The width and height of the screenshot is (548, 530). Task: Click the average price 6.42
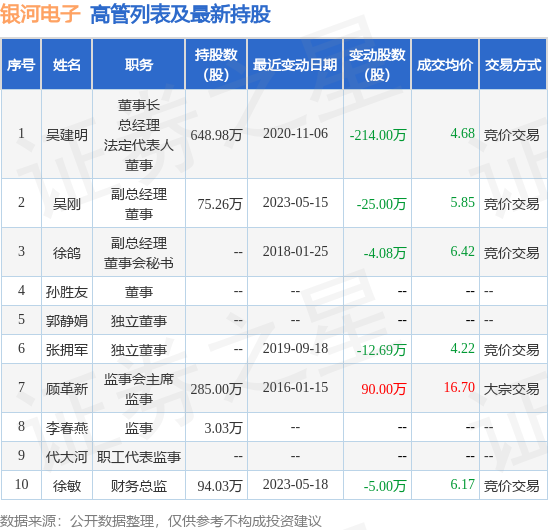(x=462, y=251)
